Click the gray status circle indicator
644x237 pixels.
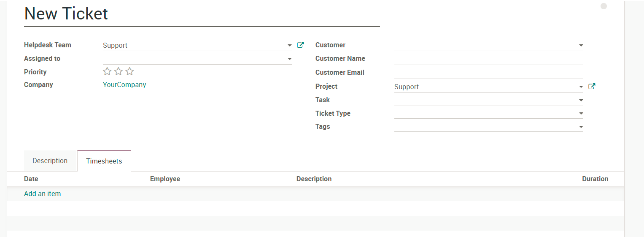click(604, 6)
